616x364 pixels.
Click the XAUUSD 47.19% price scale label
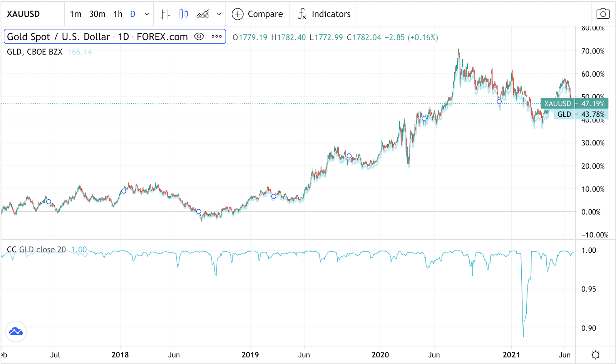(x=574, y=104)
